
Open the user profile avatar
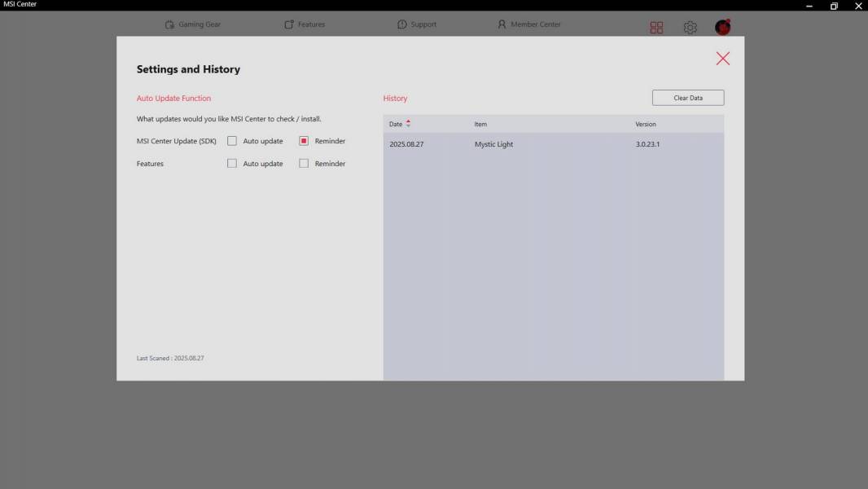pyautogui.click(x=722, y=28)
